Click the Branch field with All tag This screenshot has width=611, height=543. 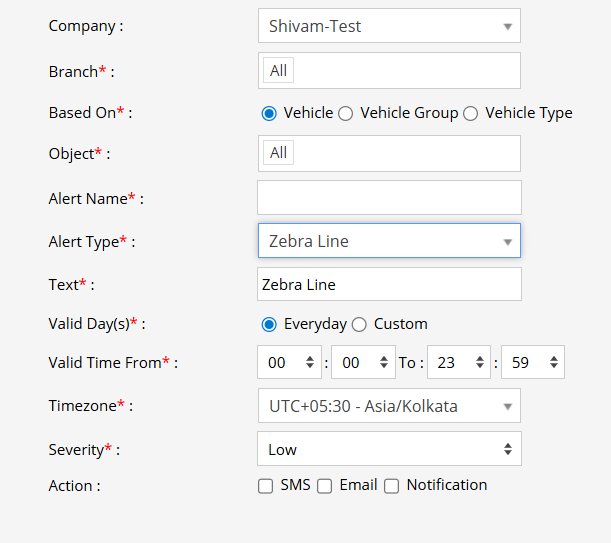click(388, 71)
